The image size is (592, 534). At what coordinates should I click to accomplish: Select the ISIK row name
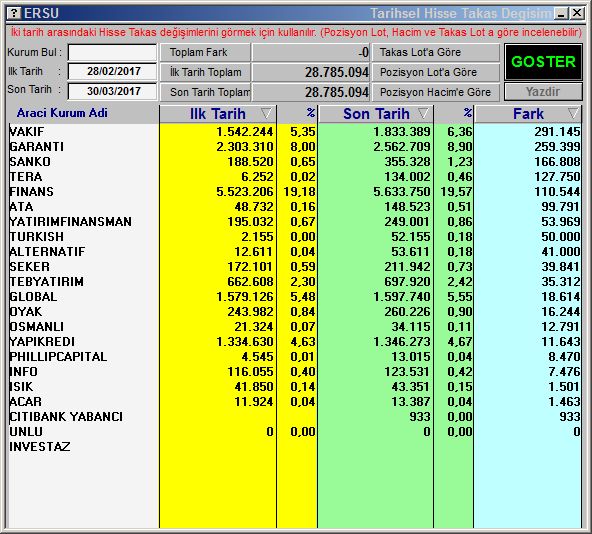click(21, 387)
